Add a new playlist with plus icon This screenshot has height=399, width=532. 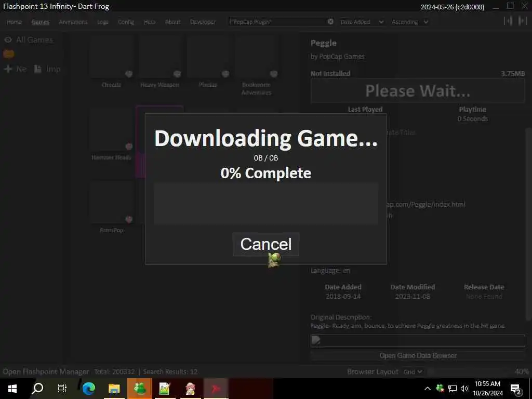point(8,69)
